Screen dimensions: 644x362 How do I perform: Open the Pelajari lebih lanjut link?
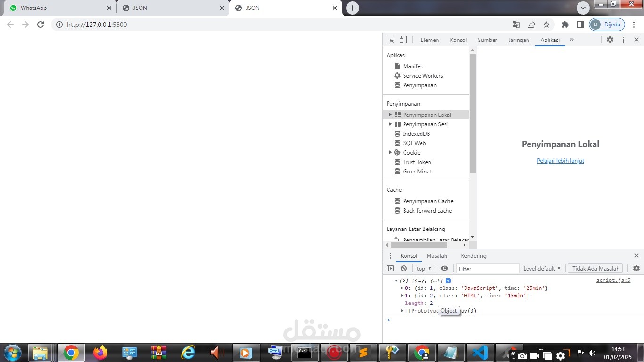click(561, 161)
